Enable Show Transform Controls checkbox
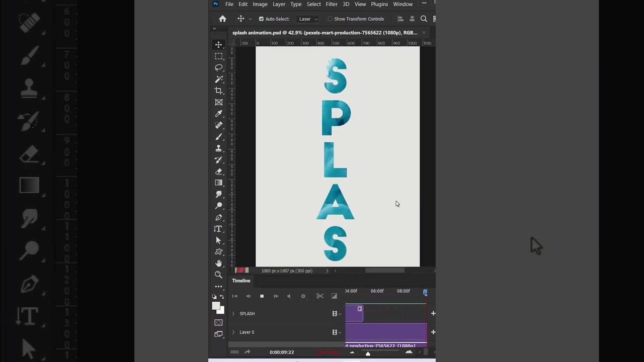644x362 pixels. 330,19
